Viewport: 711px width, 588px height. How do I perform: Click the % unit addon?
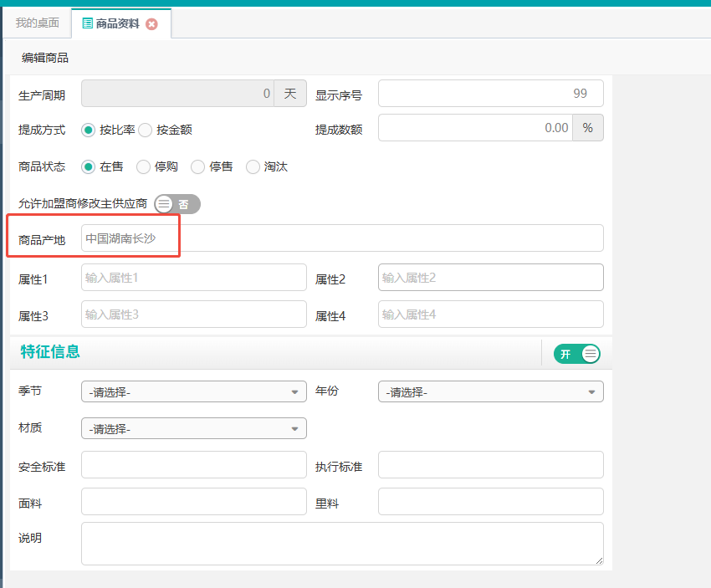tap(588, 128)
